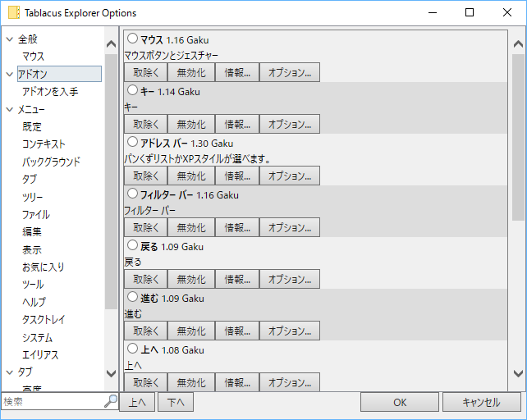Select the 戻る addon radio button
The width and height of the screenshot is (527, 420).
click(132, 245)
